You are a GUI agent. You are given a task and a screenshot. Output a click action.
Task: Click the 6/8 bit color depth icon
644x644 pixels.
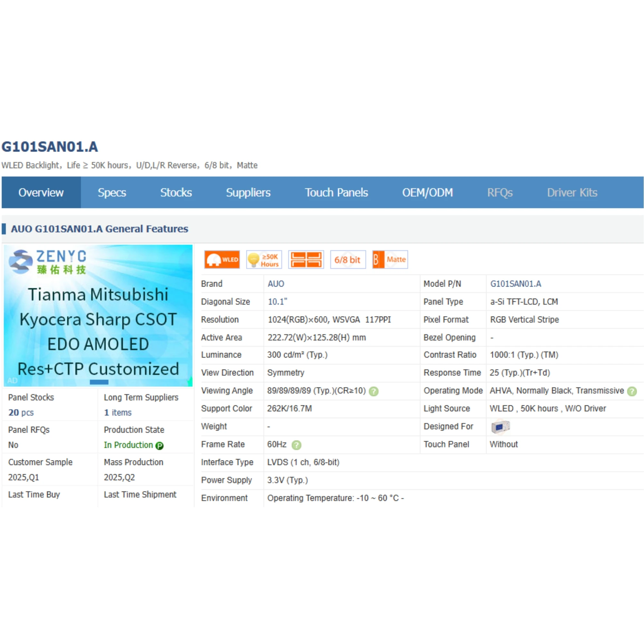pos(347,260)
